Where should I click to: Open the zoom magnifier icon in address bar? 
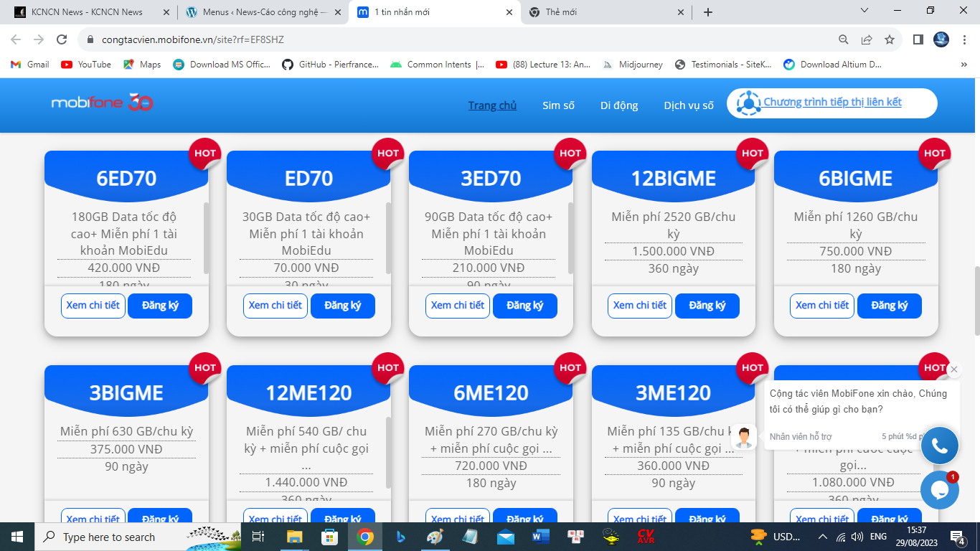pos(844,39)
